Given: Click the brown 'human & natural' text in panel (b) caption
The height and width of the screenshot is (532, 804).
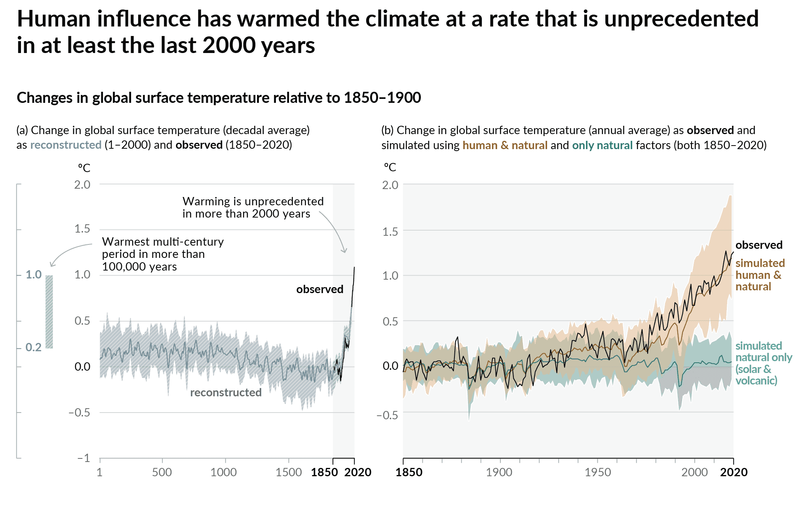Looking at the screenshot, I should point(505,146).
